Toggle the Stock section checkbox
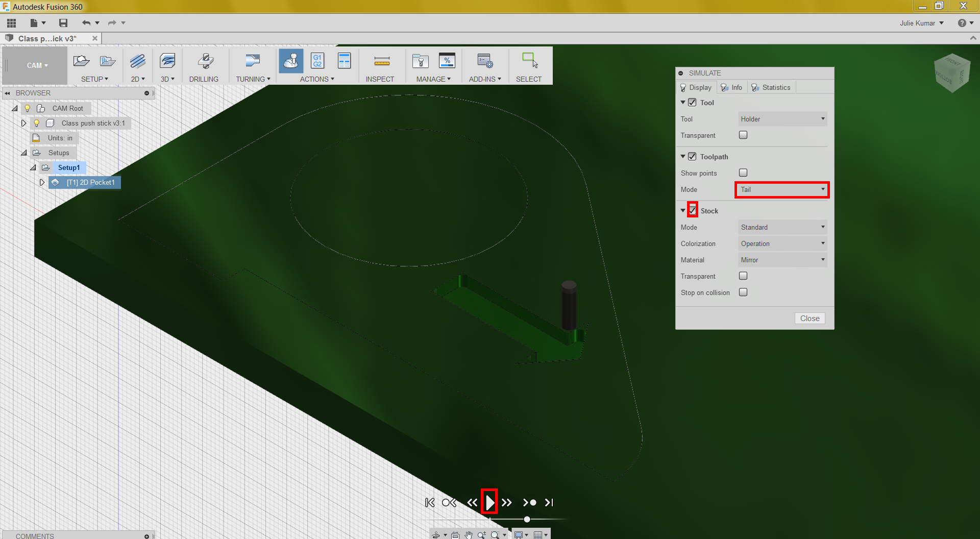This screenshot has width=980, height=539. [693, 210]
